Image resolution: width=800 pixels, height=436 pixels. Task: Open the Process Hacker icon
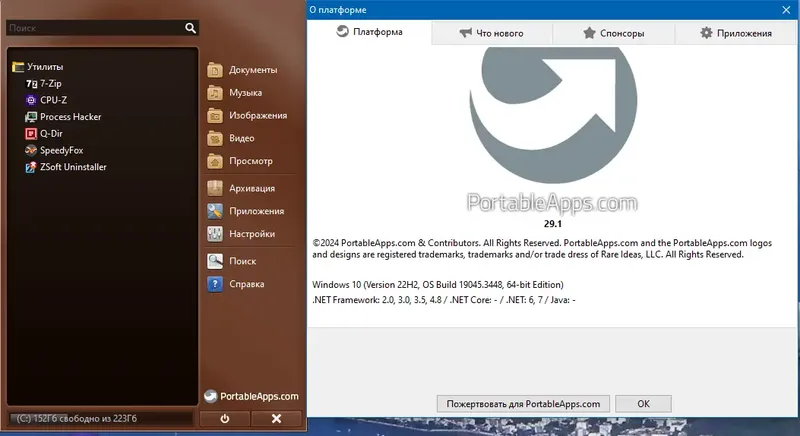pyautogui.click(x=31, y=117)
